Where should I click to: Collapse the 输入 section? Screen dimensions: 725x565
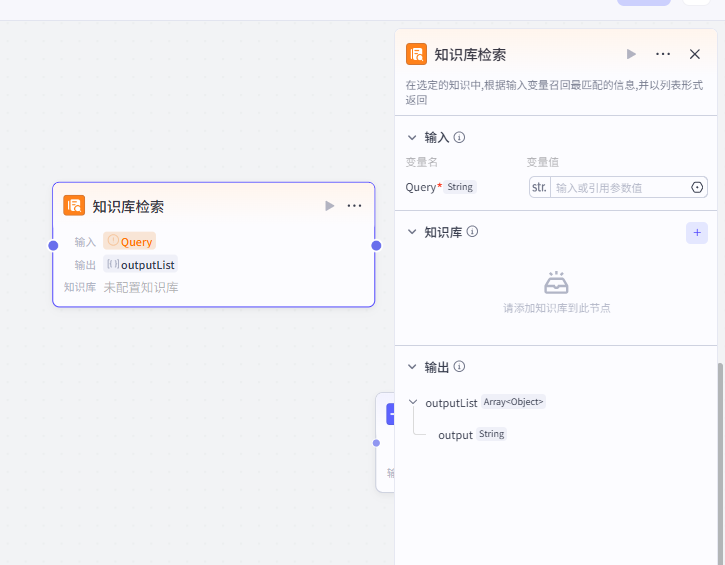[412, 138]
